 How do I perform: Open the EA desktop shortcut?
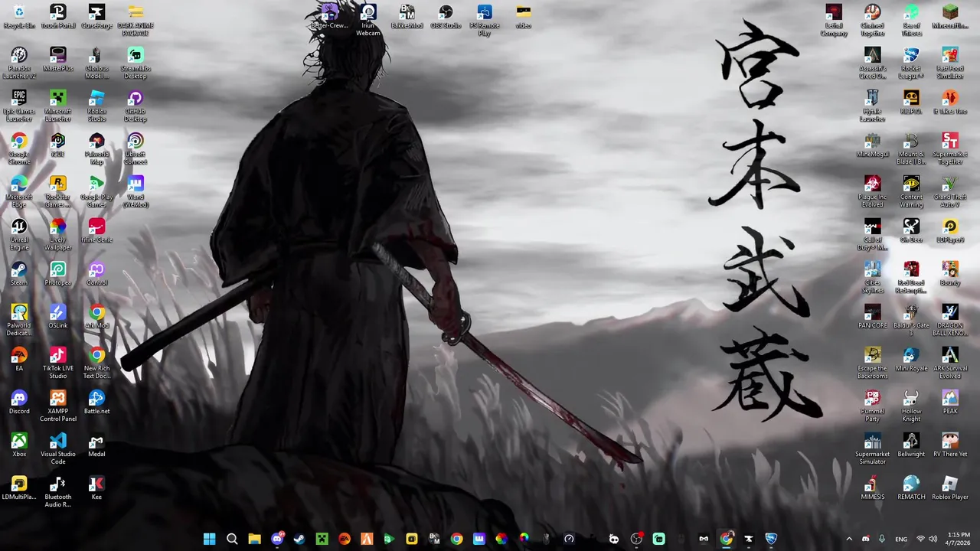(x=19, y=360)
